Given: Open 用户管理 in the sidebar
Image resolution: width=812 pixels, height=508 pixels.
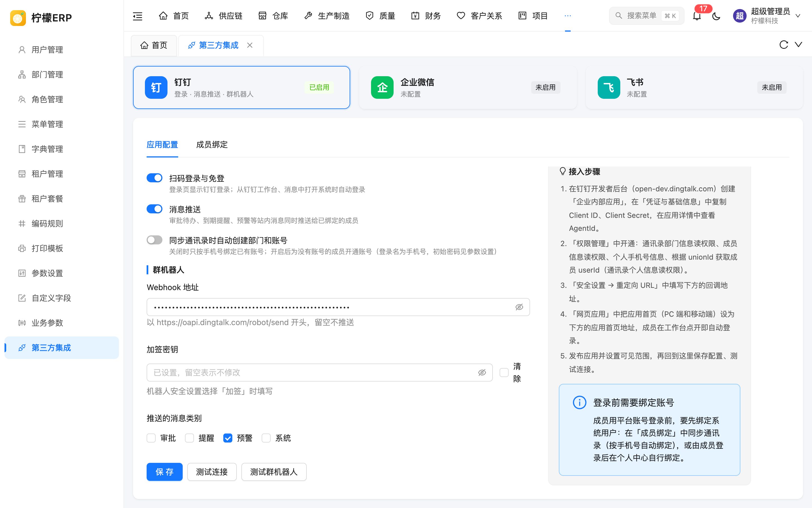Looking at the screenshot, I should (62, 50).
